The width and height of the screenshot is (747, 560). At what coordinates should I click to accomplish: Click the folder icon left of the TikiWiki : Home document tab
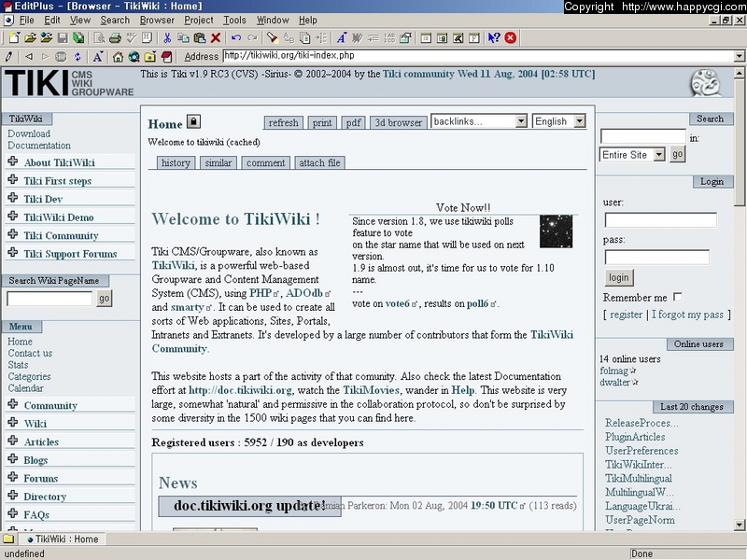[x=8, y=539]
